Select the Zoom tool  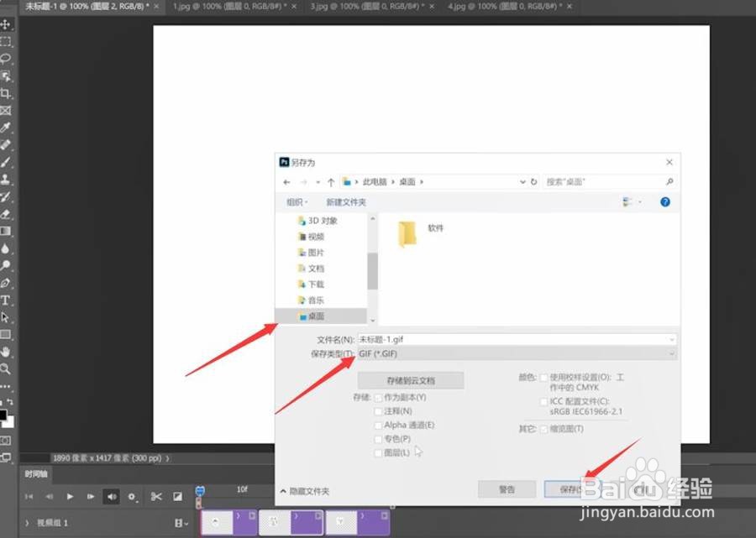(6, 369)
